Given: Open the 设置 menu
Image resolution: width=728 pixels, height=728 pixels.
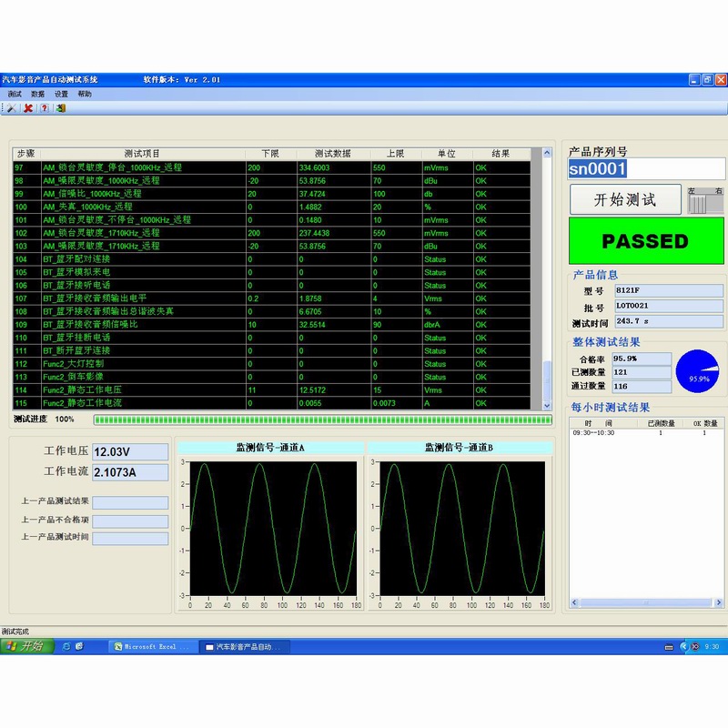Looking at the screenshot, I should 61,94.
